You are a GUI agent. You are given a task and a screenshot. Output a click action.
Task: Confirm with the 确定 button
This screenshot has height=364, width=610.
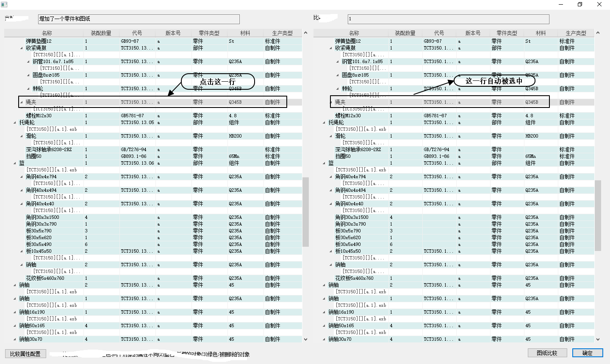click(x=588, y=353)
